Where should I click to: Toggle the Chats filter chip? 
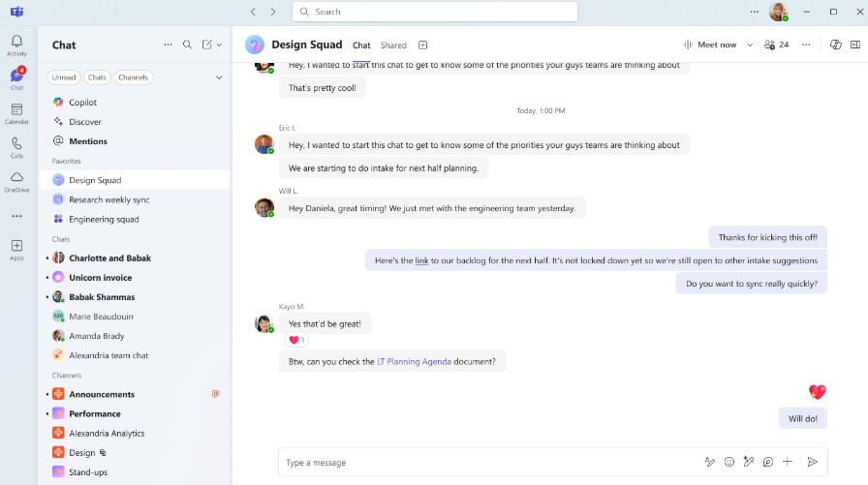[97, 77]
